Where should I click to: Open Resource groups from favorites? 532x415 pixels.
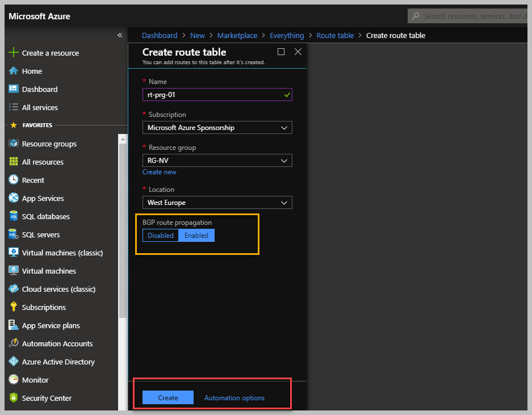point(49,144)
